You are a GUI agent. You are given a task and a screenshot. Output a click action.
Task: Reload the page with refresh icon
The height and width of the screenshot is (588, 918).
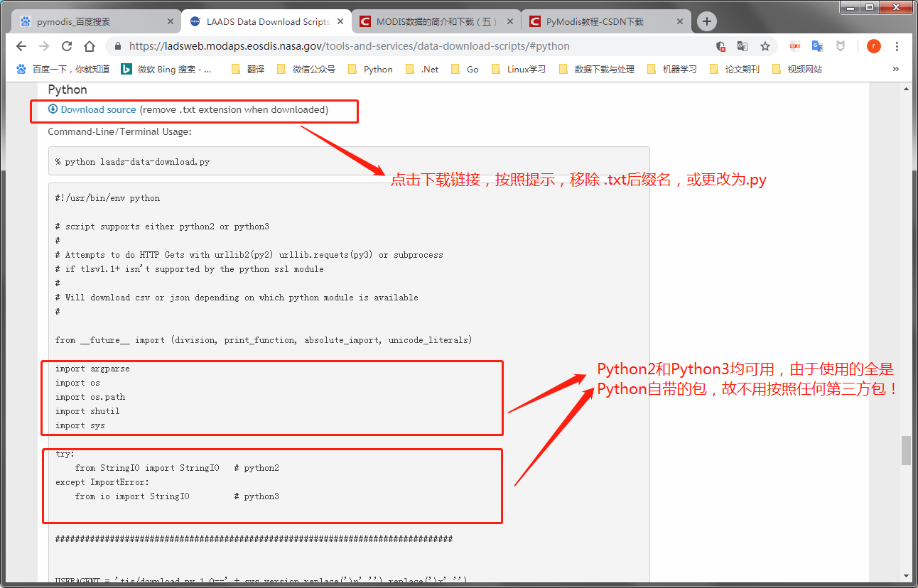66,45
